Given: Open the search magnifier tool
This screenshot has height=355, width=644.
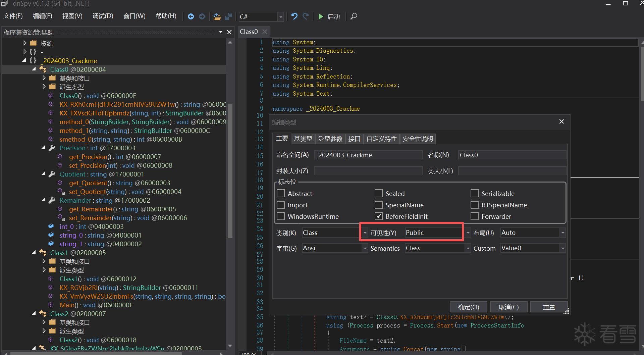Looking at the screenshot, I should click(x=354, y=16).
